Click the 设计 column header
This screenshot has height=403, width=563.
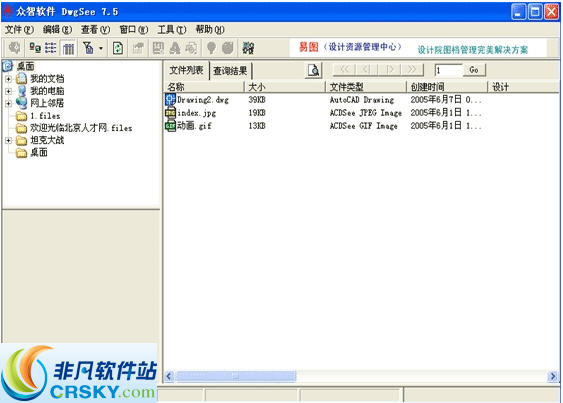click(524, 87)
